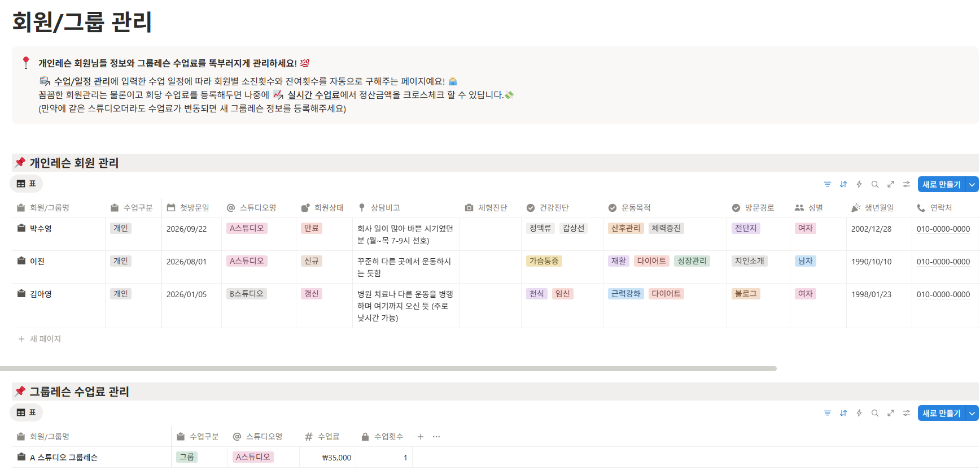Open 체형진단 column header menu
The height and width of the screenshot is (474, 980).
pyautogui.click(x=491, y=208)
